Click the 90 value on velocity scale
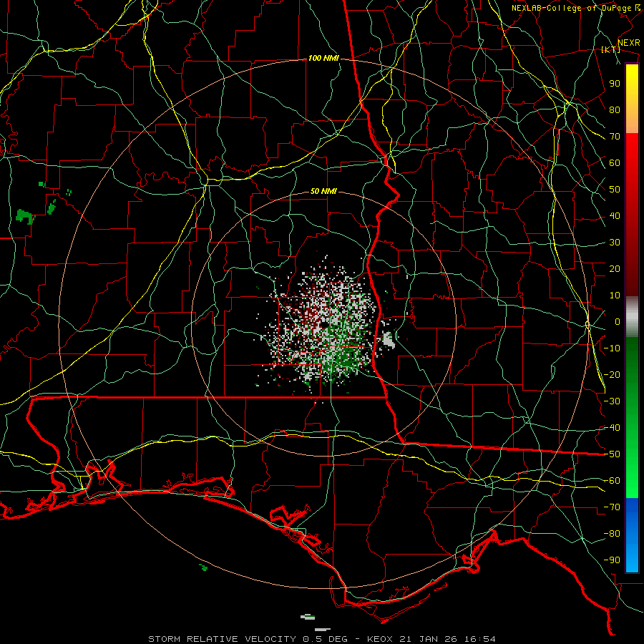Screen dimensions: 644x644 [x=615, y=84]
